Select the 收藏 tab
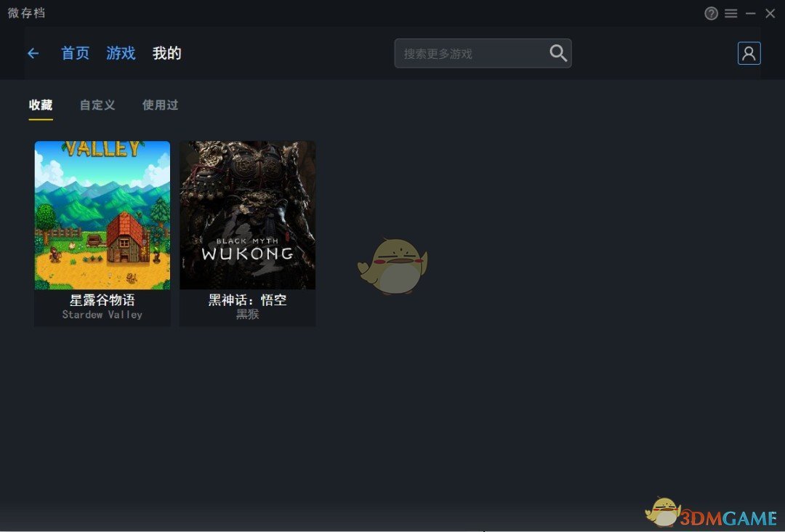The height and width of the screenshot is (532, 785). tap(41, 105)
